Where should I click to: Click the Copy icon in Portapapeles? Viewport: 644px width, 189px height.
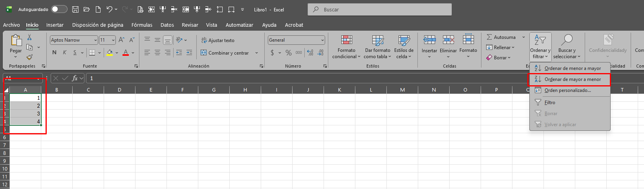[x=29, y=47]
